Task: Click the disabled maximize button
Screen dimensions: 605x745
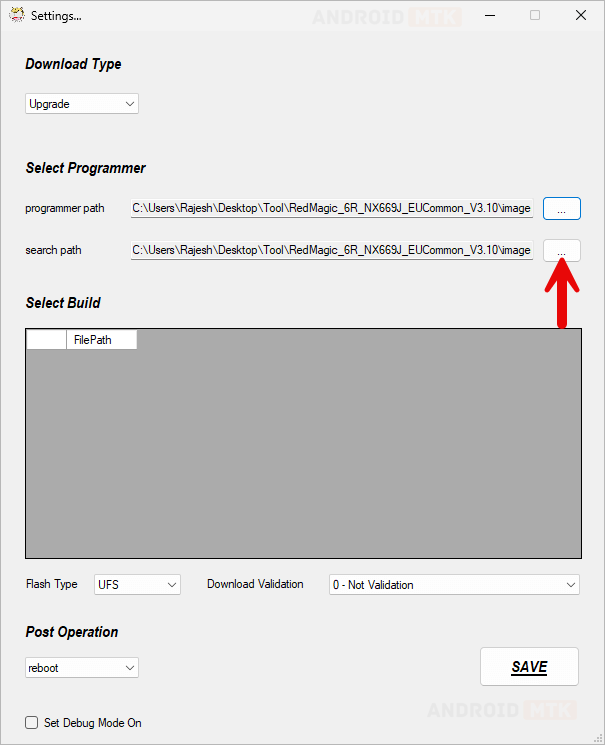Action: 535,15
